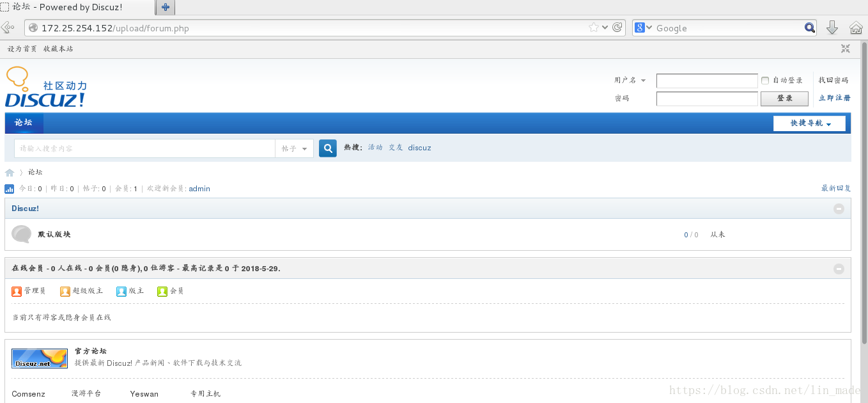The image size is (868, 403).
Task: Click the 默认版块 speech bubble icon
Action: coord(22,234)
